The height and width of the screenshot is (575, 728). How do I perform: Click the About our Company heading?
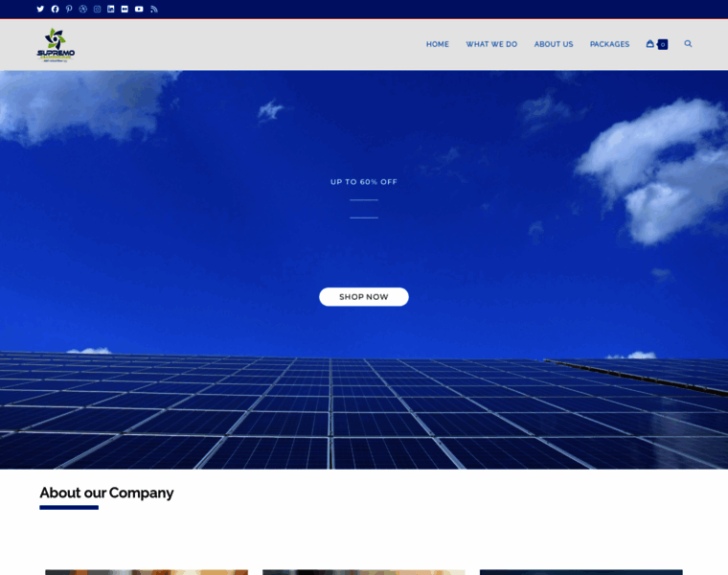[x=106, y=493]
